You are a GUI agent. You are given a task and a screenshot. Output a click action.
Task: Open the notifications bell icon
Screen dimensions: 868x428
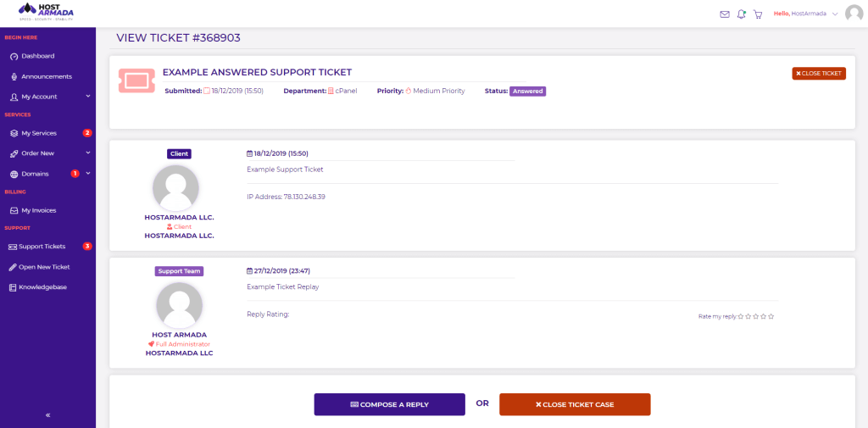pyautogui.click(x=741, y=14)
